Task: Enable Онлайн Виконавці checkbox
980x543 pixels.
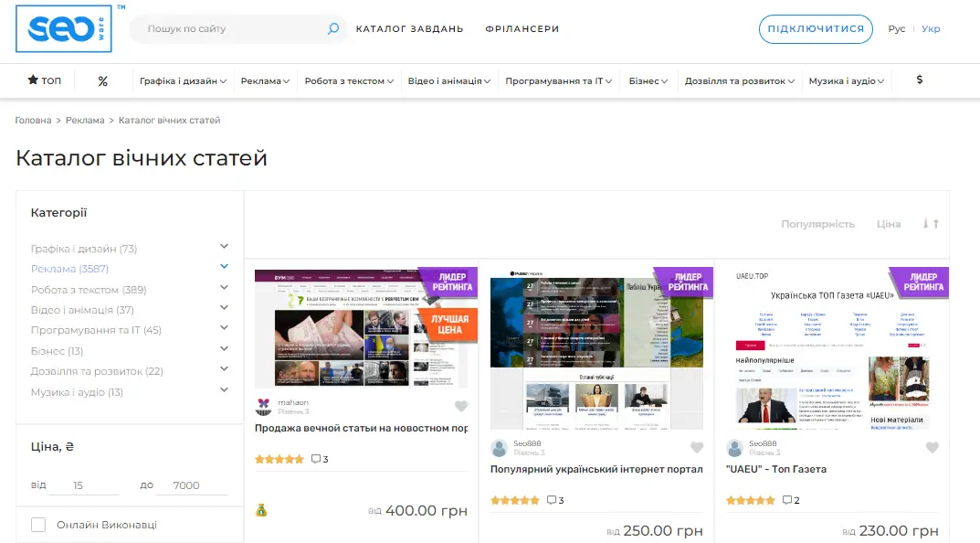Action: (38, 524)
